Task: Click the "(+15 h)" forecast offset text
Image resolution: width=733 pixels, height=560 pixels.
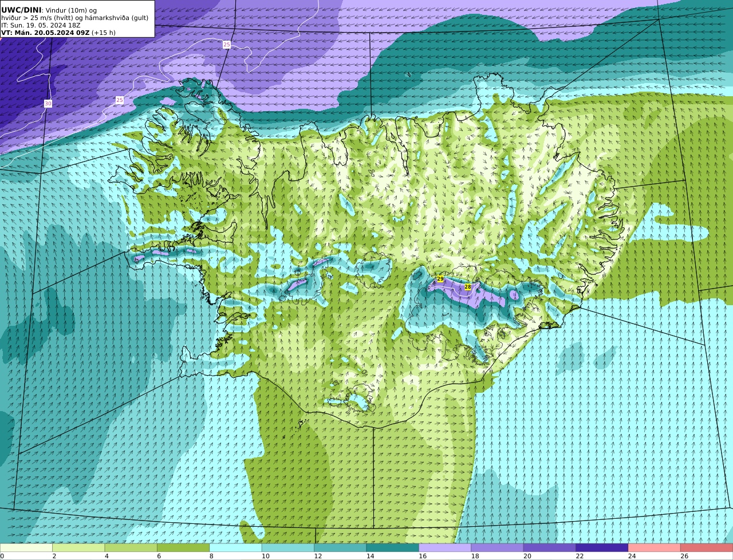Action: coord(104,33)
